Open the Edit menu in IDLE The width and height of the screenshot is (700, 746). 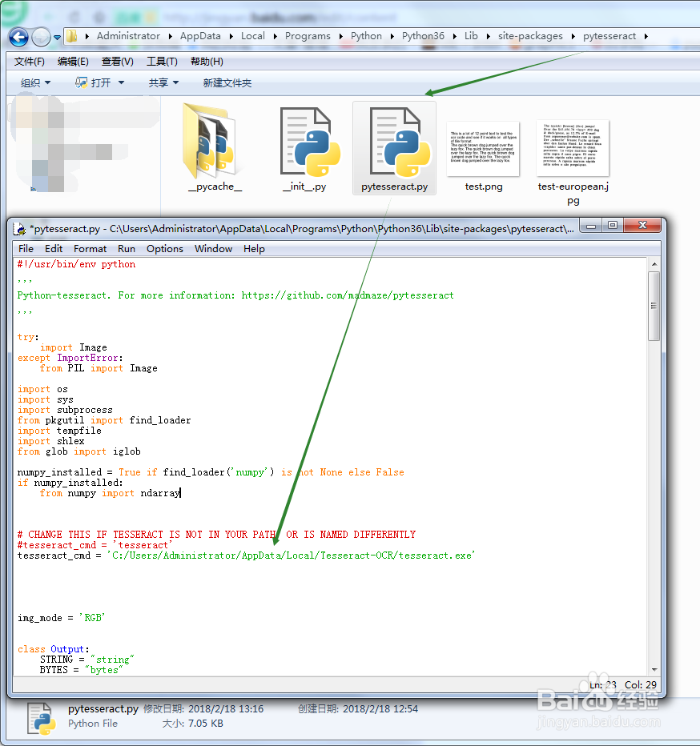click(54, 249)
